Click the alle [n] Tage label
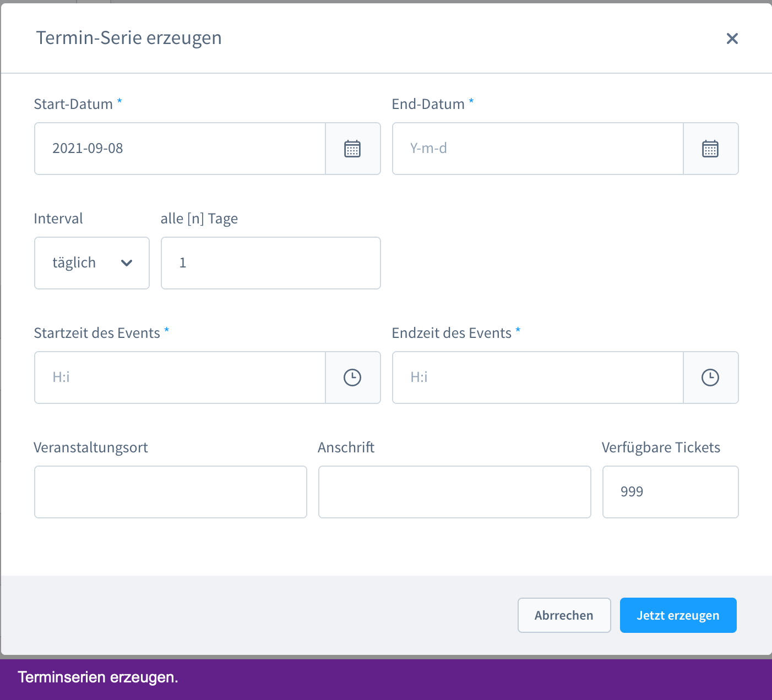This screenshot has width=772, height=700. [199, 218]
